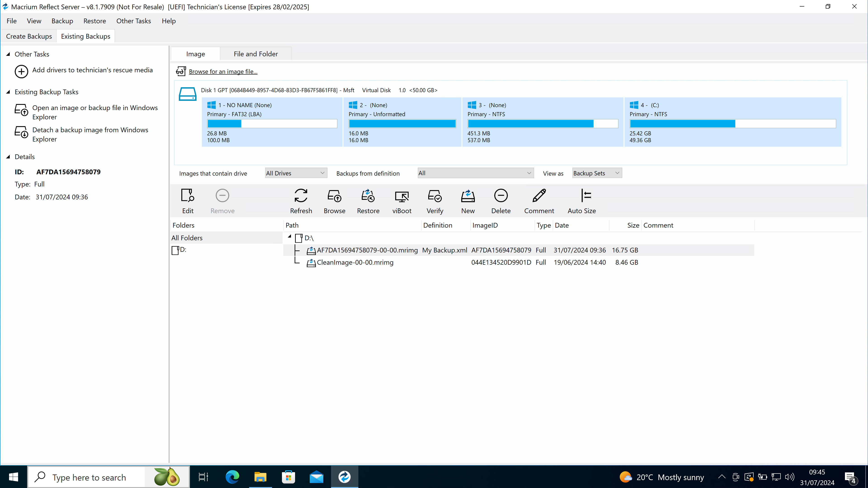Image resolution: width=868 pixels, height=488 pixels.
Task: Create a New backup definition
Action: click(x=468, y=201)
